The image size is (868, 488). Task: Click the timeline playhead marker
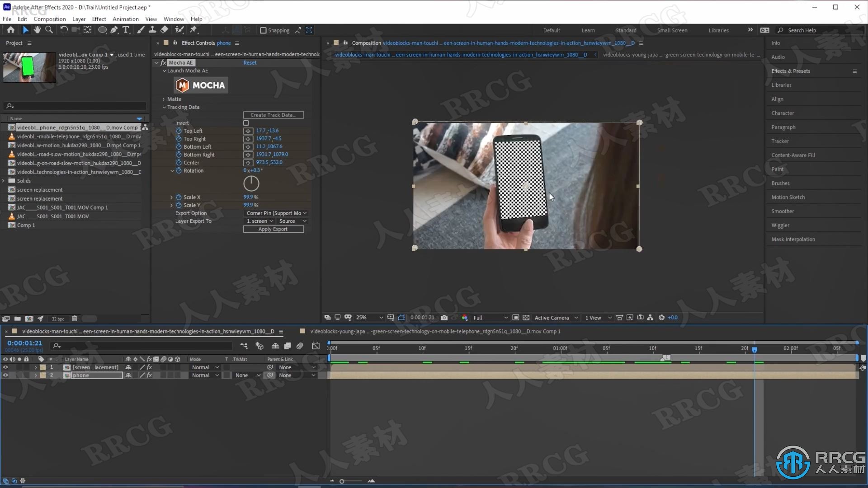click(x=754, y=348)
